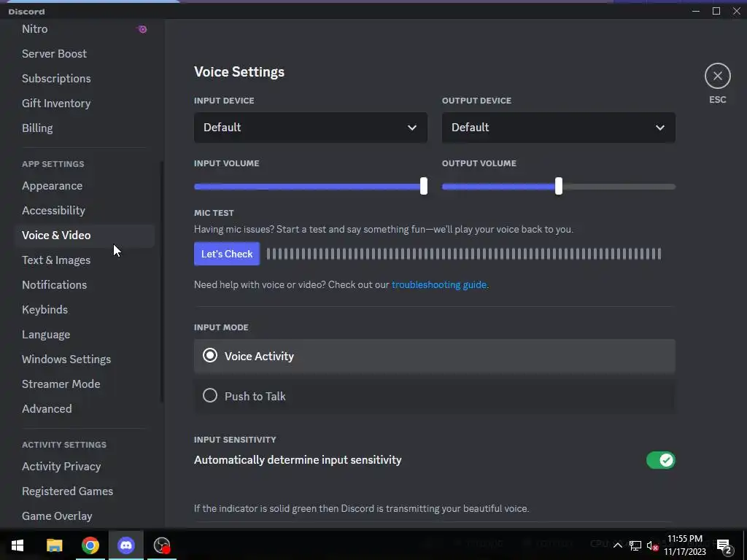This screenshot has width=747, height=560.
Task: Click the Output Volume slider handle
Action: (558, 186)
